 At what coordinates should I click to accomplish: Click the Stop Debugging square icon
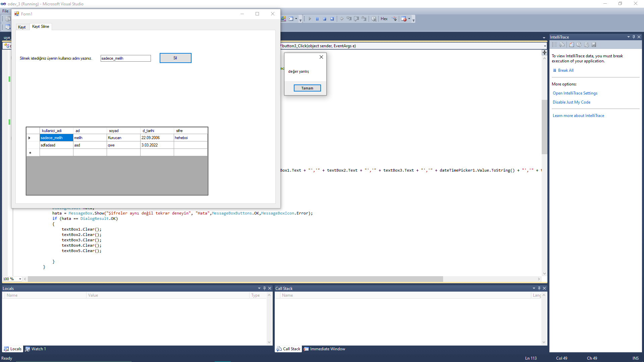(x=324, y=19)
